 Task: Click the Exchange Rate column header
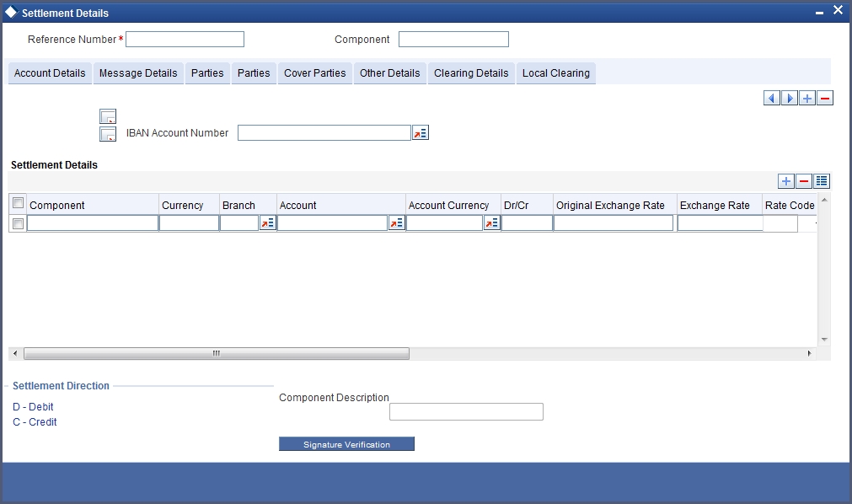(x=715, y=206)
